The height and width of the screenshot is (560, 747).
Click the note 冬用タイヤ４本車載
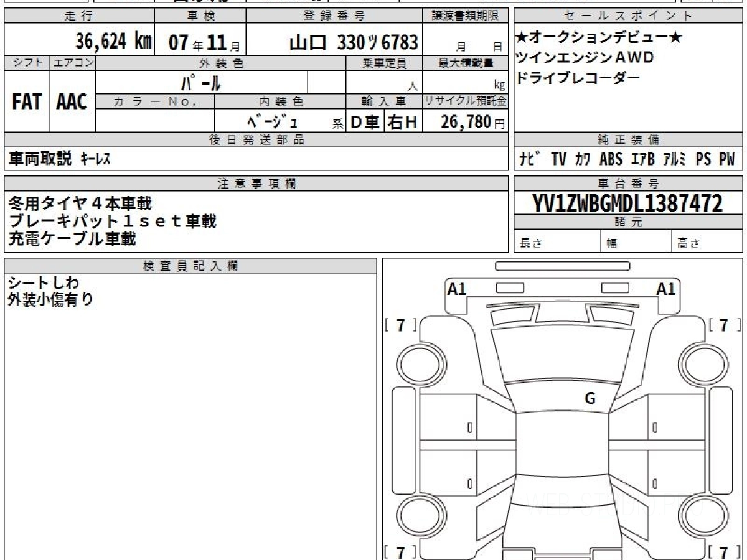coord(80,203)
